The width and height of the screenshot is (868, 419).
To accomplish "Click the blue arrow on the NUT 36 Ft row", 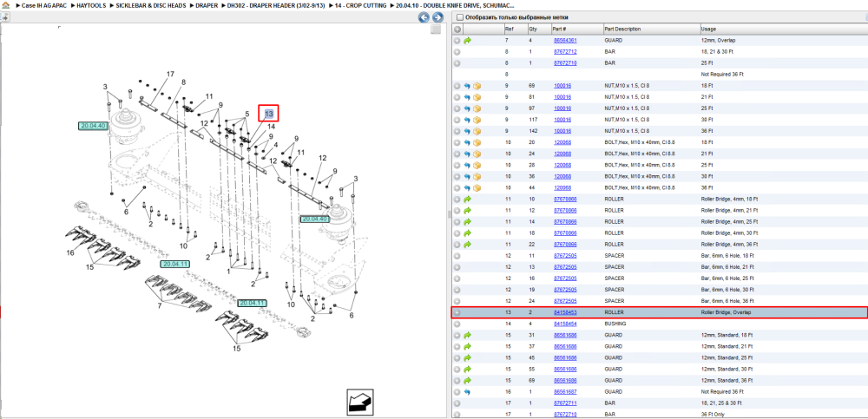I will coord(467,131).
